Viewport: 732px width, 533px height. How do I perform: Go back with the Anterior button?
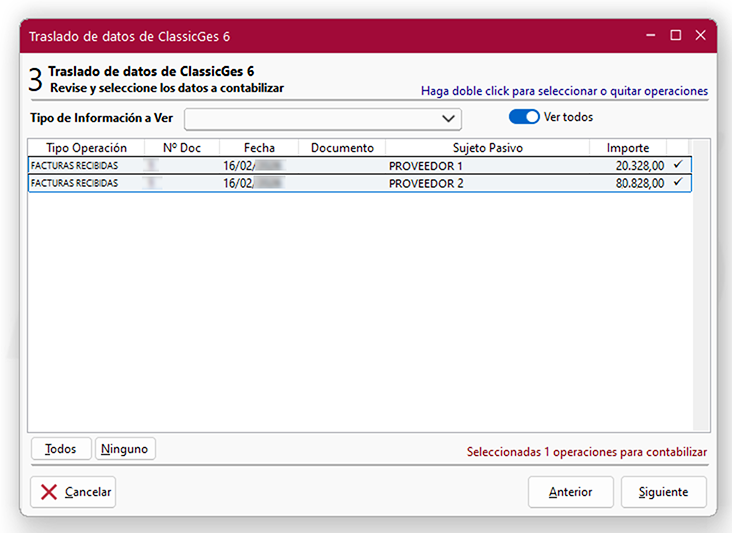pos(570,492)
